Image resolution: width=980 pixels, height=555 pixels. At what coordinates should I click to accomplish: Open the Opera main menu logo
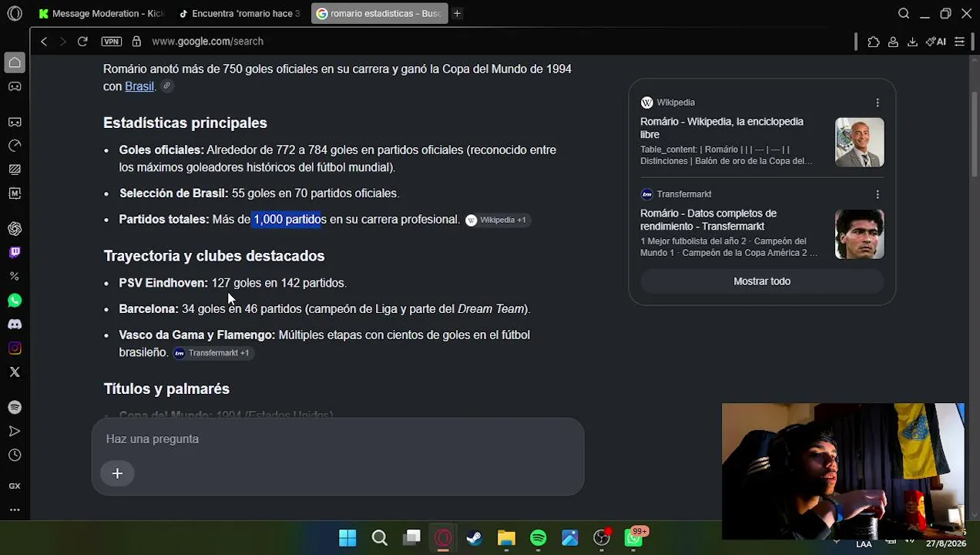[15, 13]
